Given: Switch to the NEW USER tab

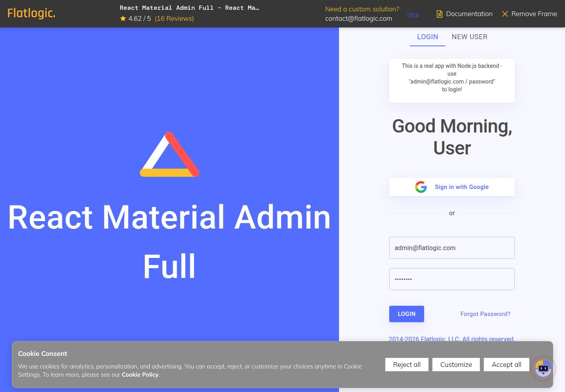Looking at the screenshot, I should tap(470, 37).
